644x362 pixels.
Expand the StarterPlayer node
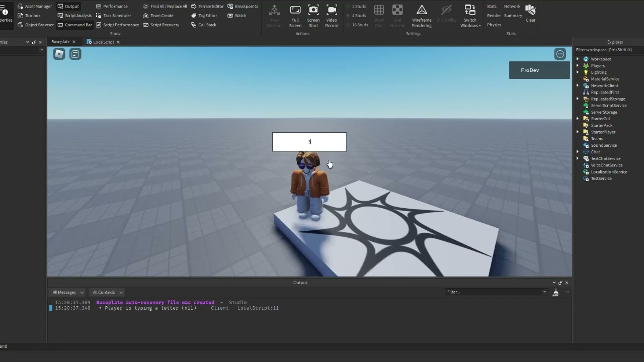point(578,132)
